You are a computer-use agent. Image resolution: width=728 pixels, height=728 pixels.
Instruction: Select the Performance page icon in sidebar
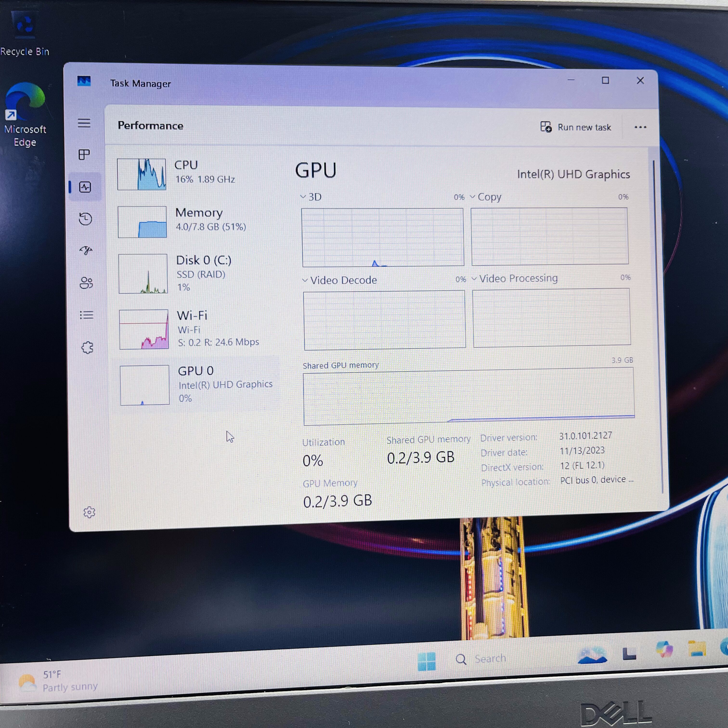click(x=85, y=187)
